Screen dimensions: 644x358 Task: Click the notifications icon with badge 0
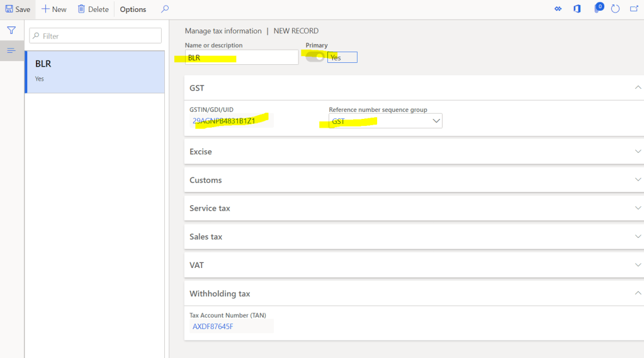click(597, 9)
